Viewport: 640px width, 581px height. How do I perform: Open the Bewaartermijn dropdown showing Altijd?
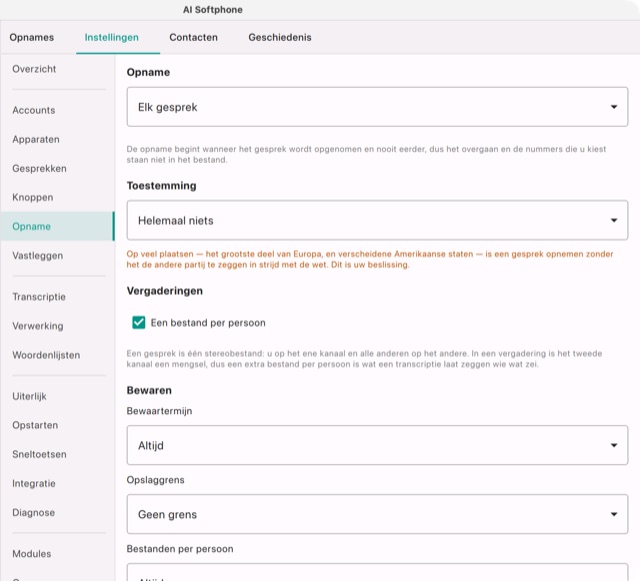(x=377, y=445)
